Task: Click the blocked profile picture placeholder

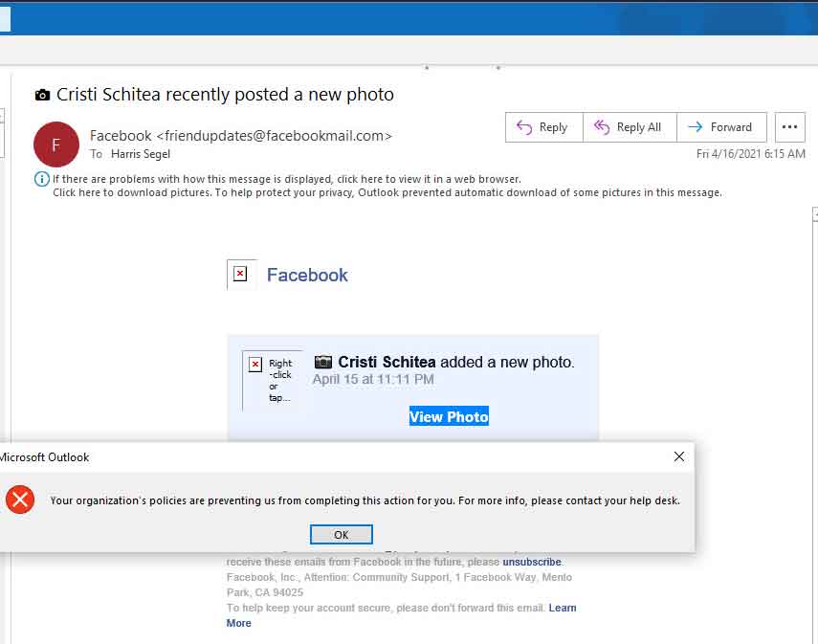Action: pyautogui.click(x=272, y=380)
